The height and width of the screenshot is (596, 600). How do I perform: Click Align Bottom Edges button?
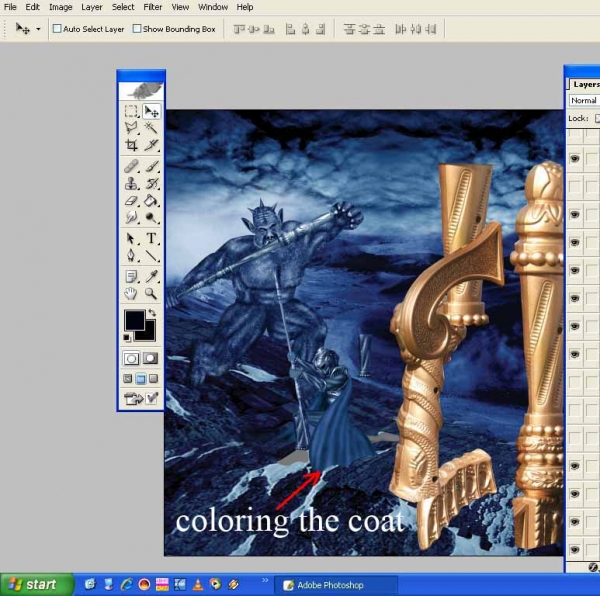click(269, 29)
